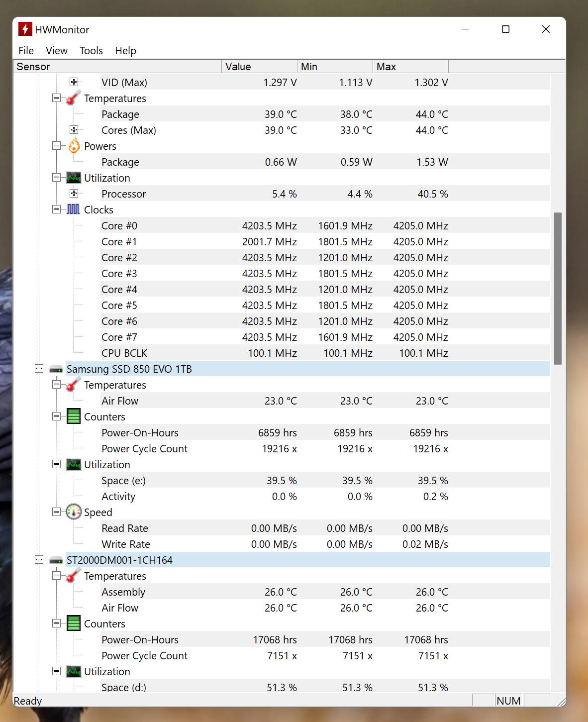Viewport: 588px width, 722px height.
Task: Open the View menu
Action: coord(57,51)
